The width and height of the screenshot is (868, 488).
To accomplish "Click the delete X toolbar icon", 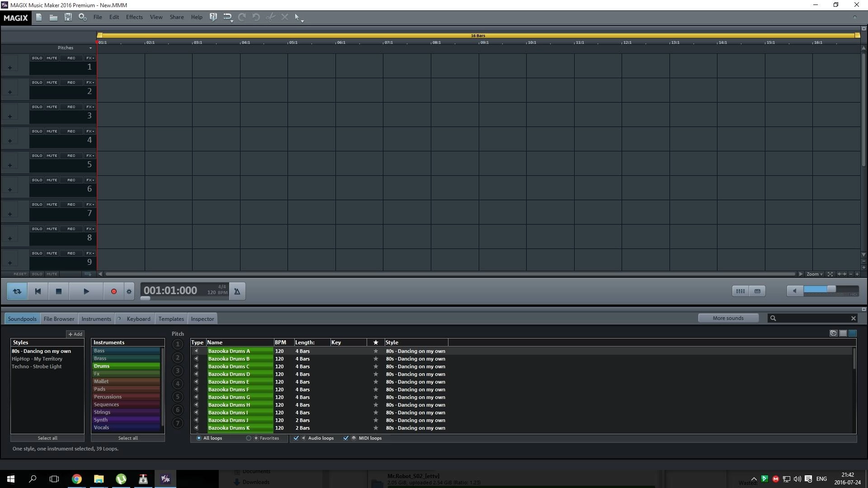I will 285,17.
